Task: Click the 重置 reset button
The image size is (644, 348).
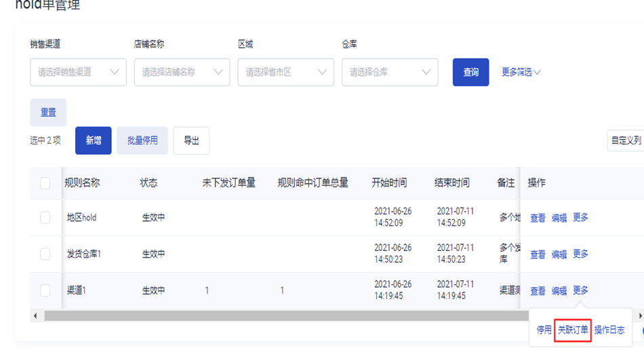Action: 48,113
